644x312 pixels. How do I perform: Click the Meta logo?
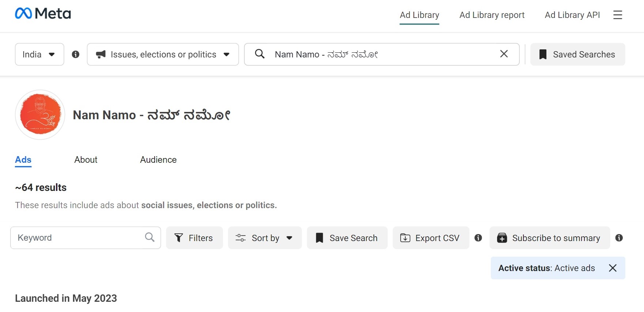point(43,14)
